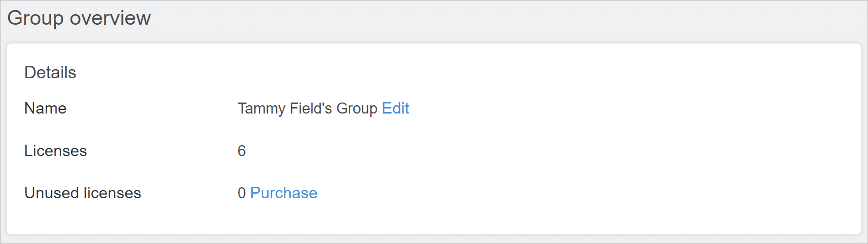Select the Name field label
The height and width of the screenshot is (244, 868).
pos(45,108)
